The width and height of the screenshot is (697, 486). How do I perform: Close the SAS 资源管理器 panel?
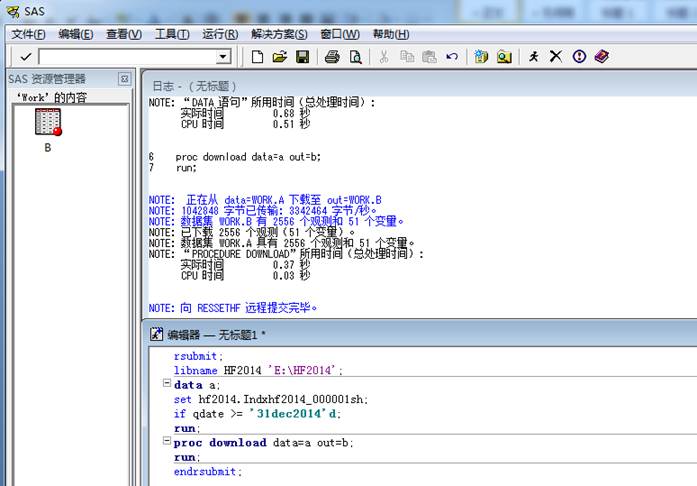point(124,79)
